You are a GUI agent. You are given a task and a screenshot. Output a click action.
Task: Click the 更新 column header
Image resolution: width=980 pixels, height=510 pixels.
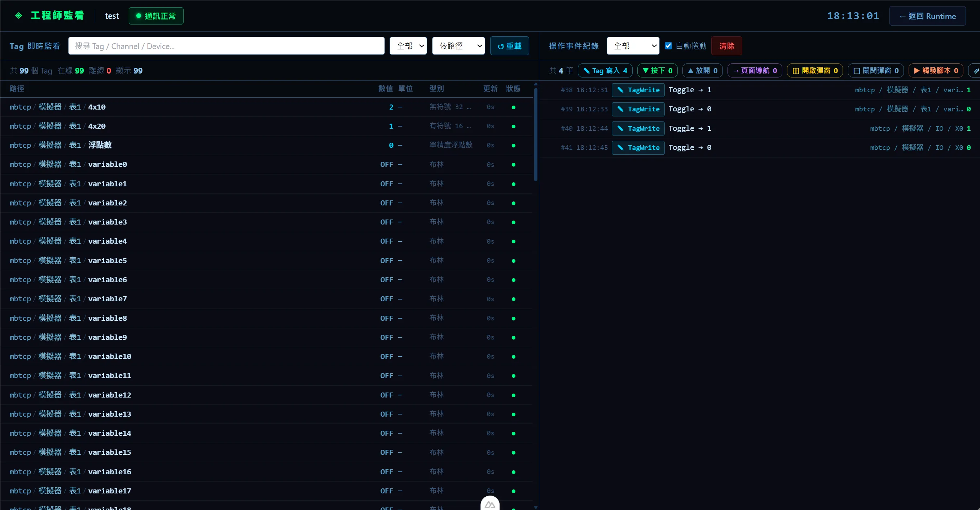tap(491, 89)
